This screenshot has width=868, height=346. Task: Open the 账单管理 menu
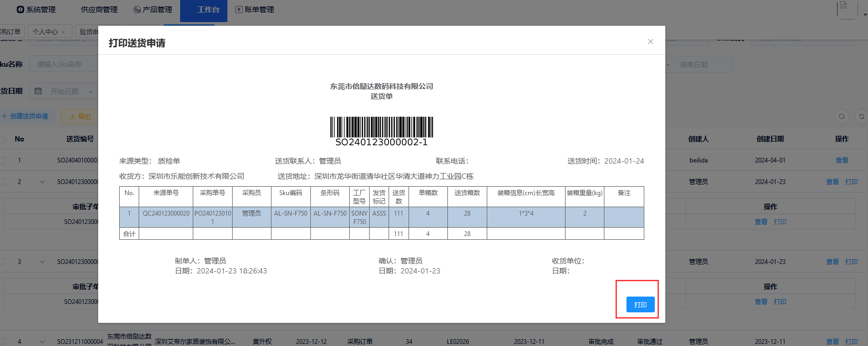[255, 9]
